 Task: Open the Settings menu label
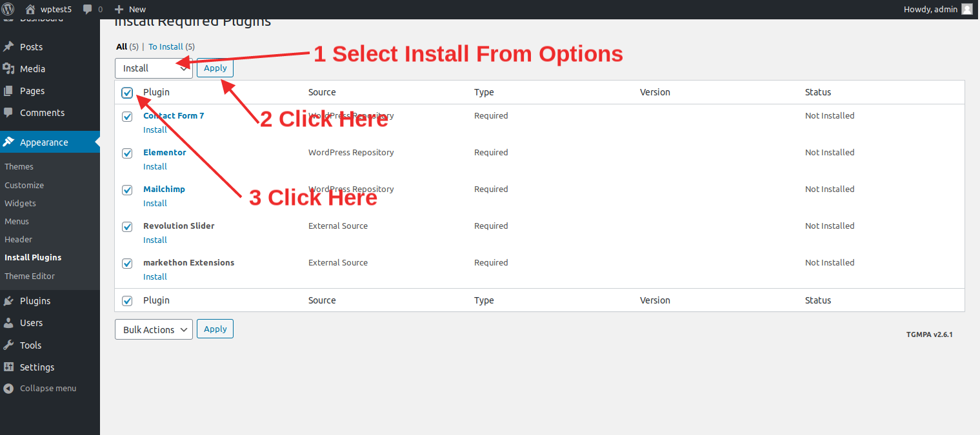coord(37,367)
